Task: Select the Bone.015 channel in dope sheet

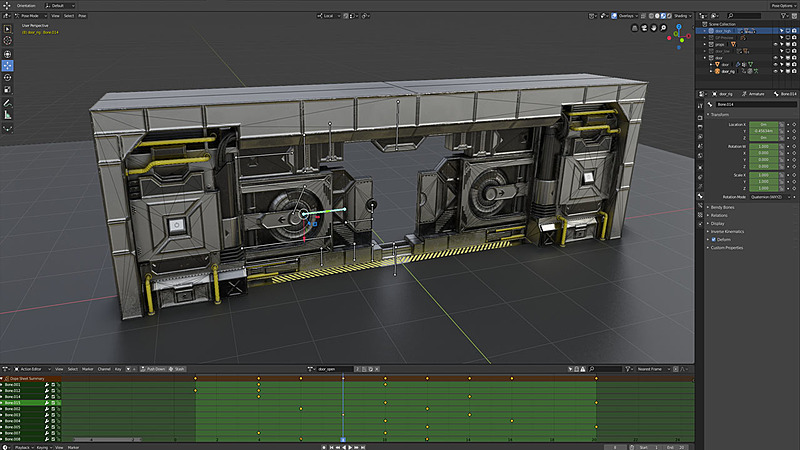Action: pos(31,403)
